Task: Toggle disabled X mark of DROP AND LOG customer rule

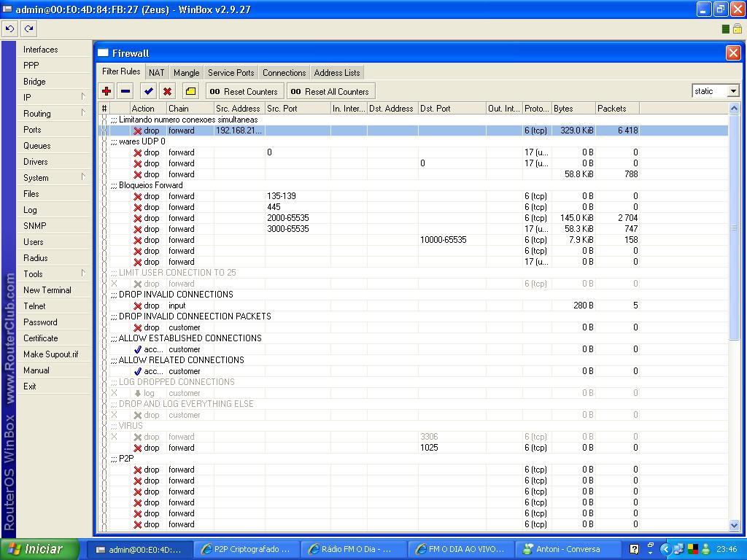Action: 115,415
